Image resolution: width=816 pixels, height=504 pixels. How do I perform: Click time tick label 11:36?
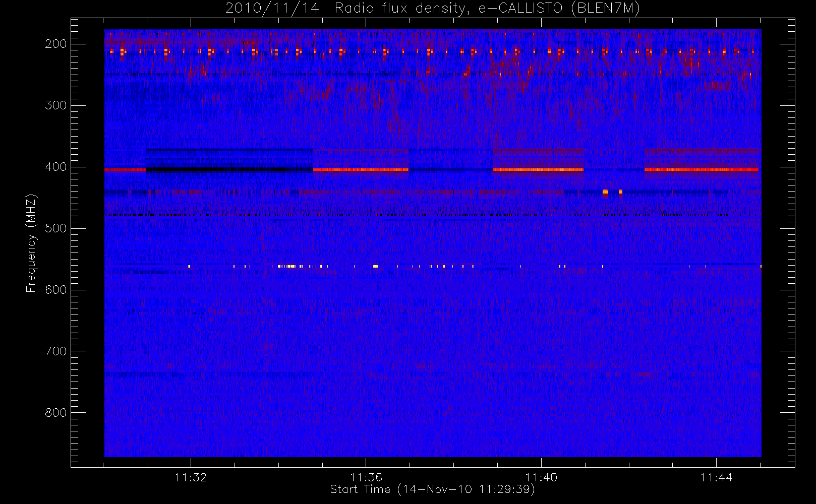(x=366, y=477)
